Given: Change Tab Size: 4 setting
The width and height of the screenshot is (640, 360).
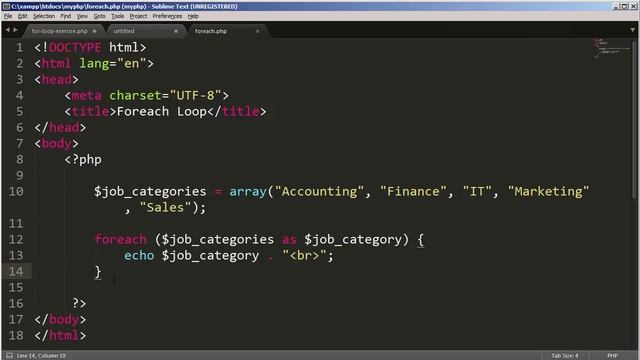Looking at the screenshot, I should click(564, 356).
